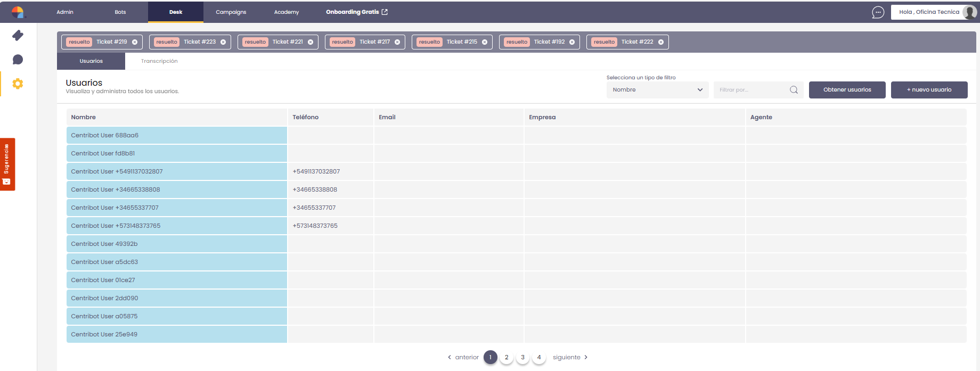
Task: Focus the Filtrar por input field
Action: coord(751,90)
